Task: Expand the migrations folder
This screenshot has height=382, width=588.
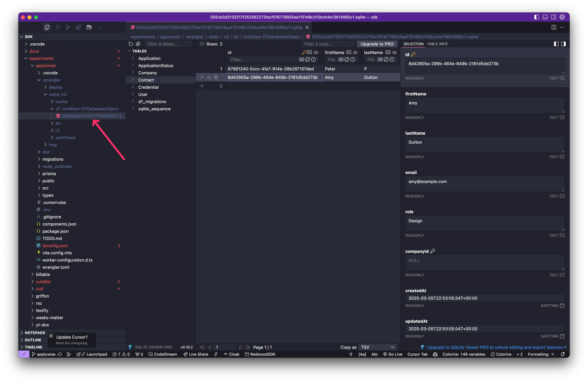Action: click(53, 159)
